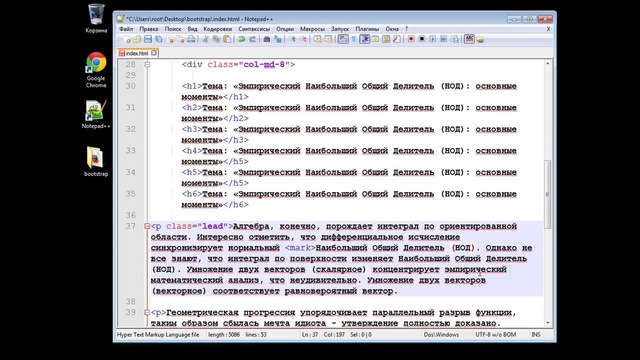Click the Function List toolbar icon
This screenshot has width=640, height=360.
(396, 39)
